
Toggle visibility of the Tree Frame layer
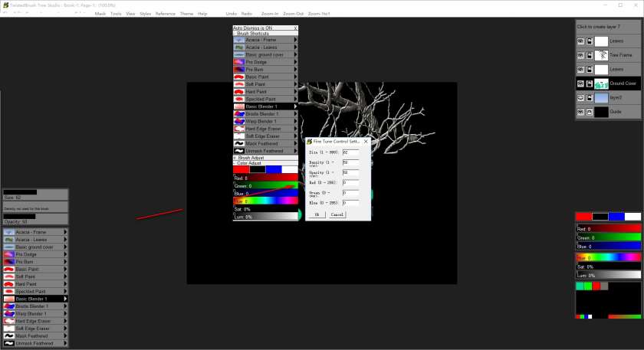pos(580,55)
